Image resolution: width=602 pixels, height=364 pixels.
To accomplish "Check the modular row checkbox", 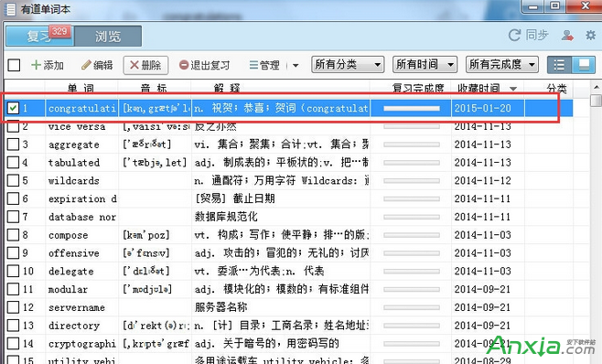I will click(13, 289).
